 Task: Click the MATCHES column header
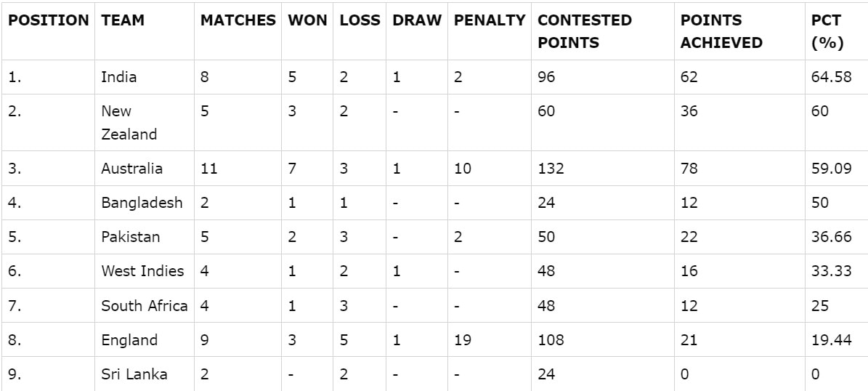pos(238,20)
